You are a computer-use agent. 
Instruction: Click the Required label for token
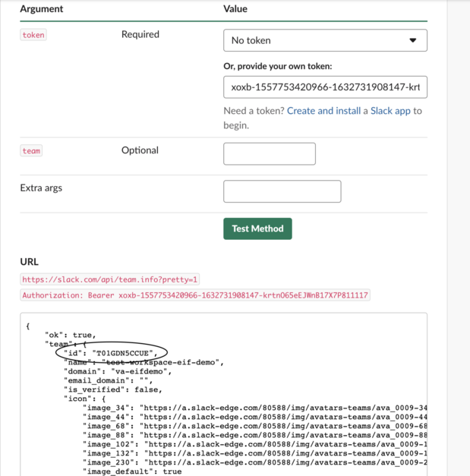(x=140, y=34)
